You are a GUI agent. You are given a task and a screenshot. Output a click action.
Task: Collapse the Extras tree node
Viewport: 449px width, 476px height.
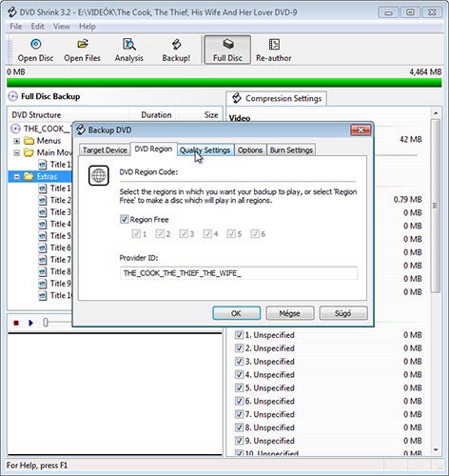pos(17,176)
